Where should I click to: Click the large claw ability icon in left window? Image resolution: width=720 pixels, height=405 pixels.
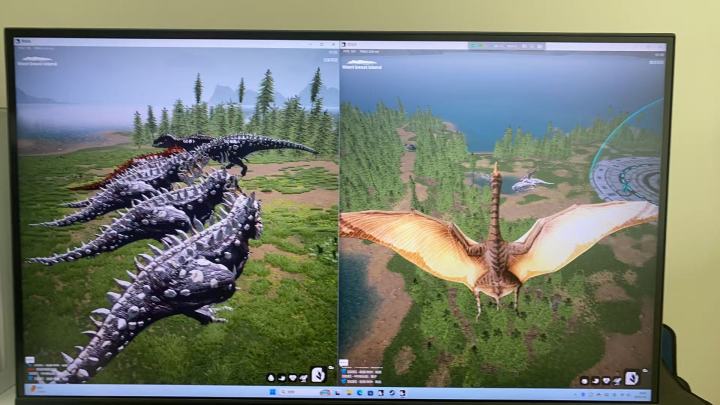[319, 375]
